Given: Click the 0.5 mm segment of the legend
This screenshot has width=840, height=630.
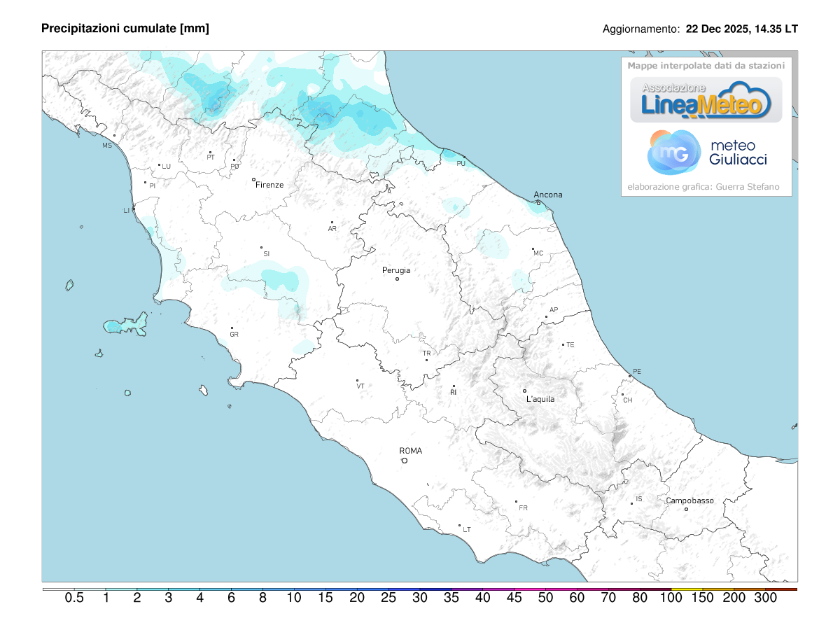Looking at the screenshot, I should tap(73, 598).
